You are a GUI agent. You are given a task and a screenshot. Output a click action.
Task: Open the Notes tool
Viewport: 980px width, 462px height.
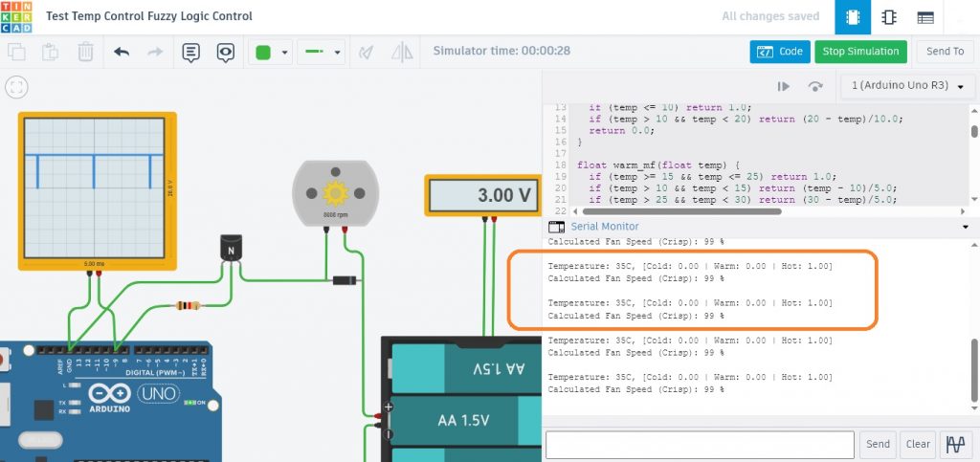[x=190, y=53]
